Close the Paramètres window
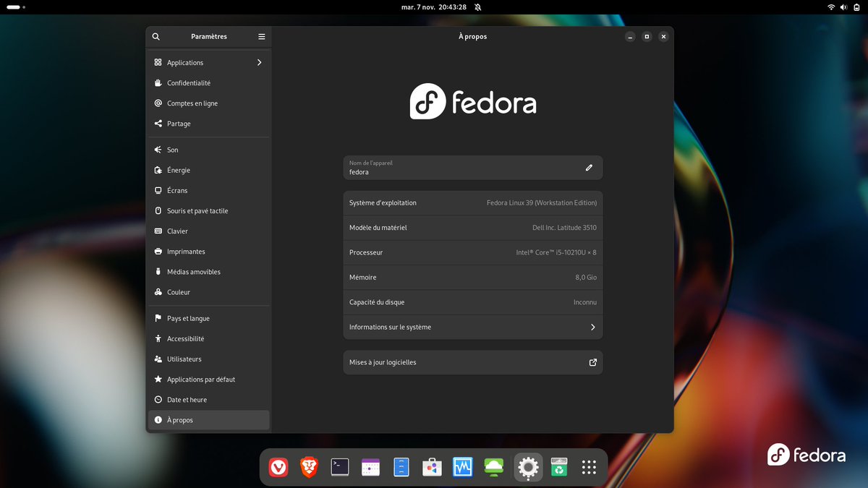This screenshot has width=868, height=488. click(x=663, y=36)
